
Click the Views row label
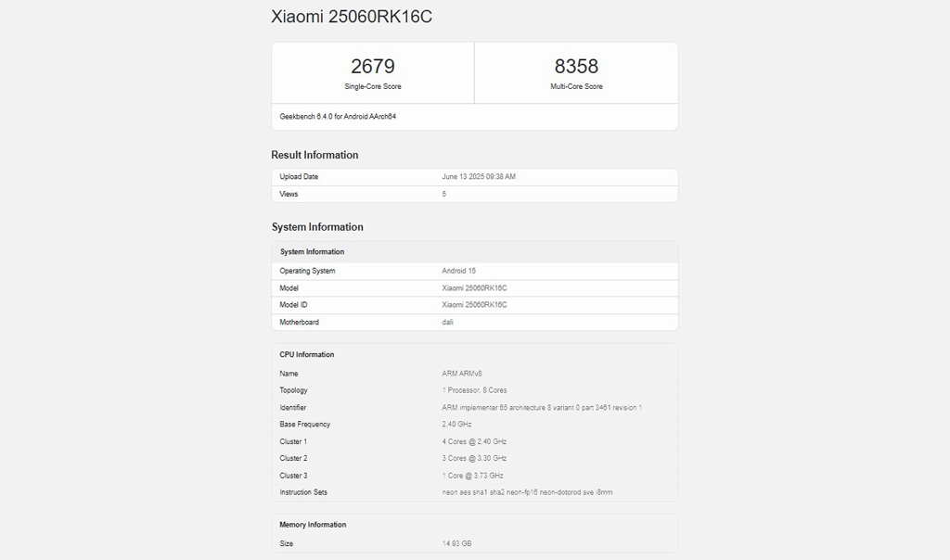coord(289,195)
